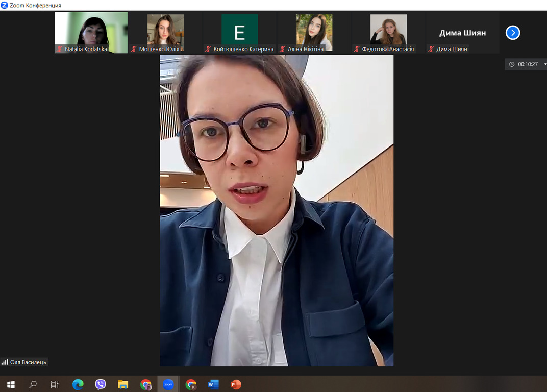Click the 'Федотова Анастасія' name label
The width and height of the screenshot is (547, 392).
click(x=388, y=49)
